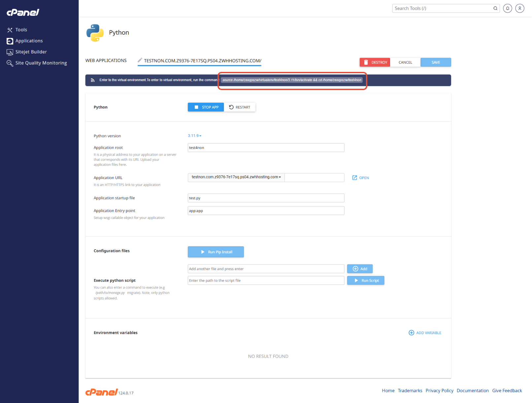Click the Site Quality Monitoring magnifier icon
This screenshot has height=403, width=532.
click(10, 63)
